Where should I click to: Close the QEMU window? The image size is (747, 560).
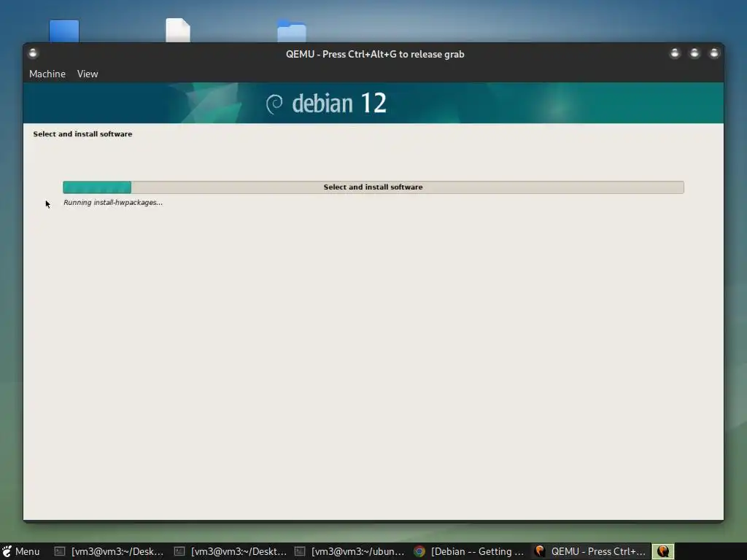pyautogui.click(x=713, y=52)
